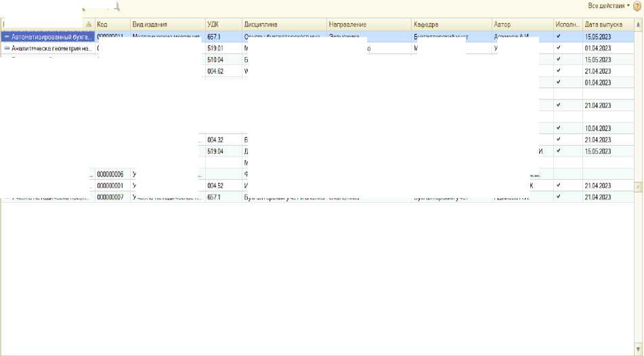The height and width of the screenshot is (356, 644).
Task: Click the Кафедра column header
Action: pyautogui.click(x=450, y=24)
